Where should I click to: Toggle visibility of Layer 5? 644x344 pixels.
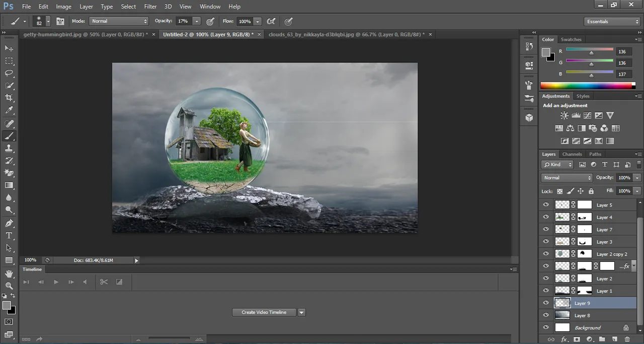click(546, 204)
